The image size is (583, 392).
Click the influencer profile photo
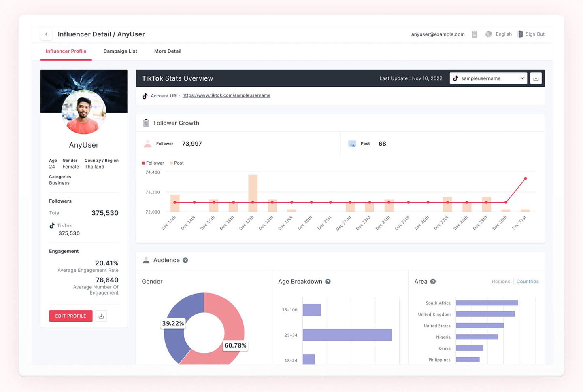tap(84, 112)
